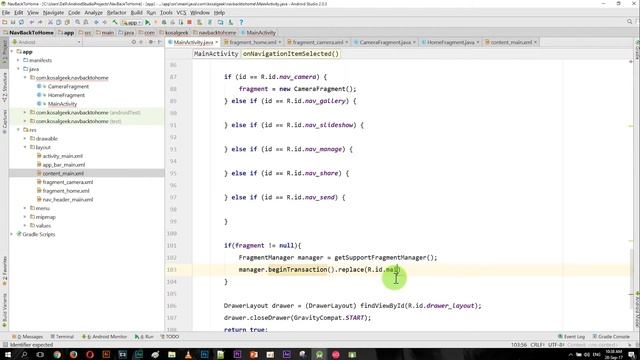Open the Navigate menu
The width and height of the screenshot is (640, 360).
click(x=53, y=13)
